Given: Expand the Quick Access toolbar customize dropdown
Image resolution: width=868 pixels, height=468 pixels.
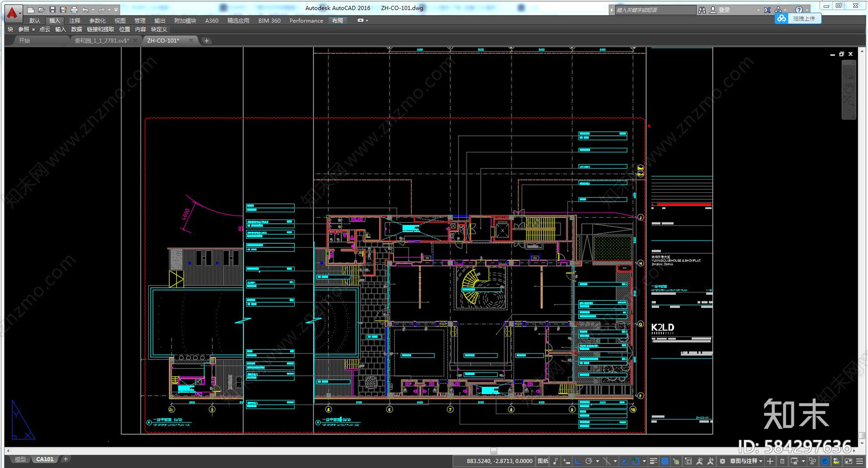Looking at the screenshot, I should point(116,10).
